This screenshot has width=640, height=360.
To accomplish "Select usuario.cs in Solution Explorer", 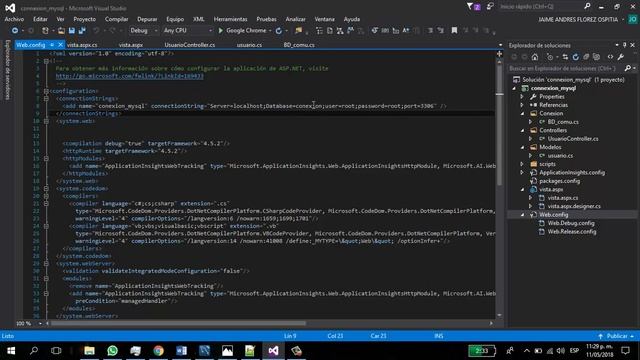I will point(560,156).
